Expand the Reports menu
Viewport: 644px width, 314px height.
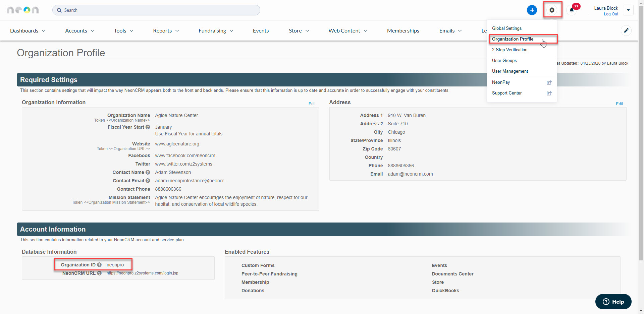click(x=166, y=30)
